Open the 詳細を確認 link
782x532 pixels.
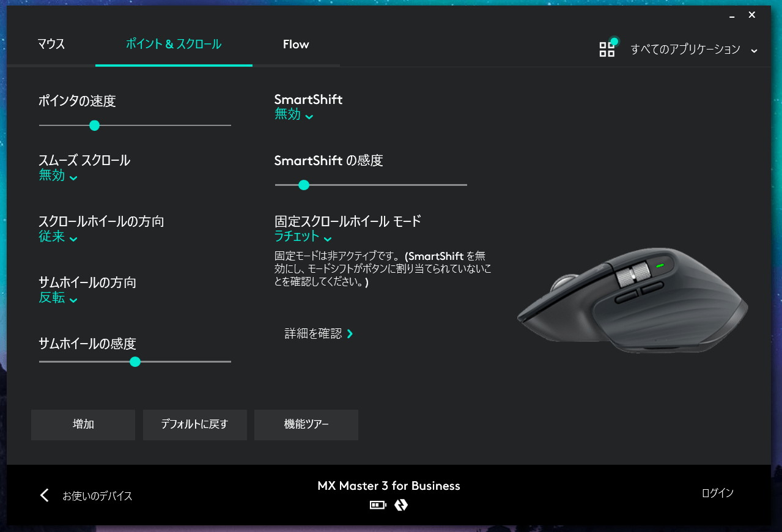click(x=319, y=334)
